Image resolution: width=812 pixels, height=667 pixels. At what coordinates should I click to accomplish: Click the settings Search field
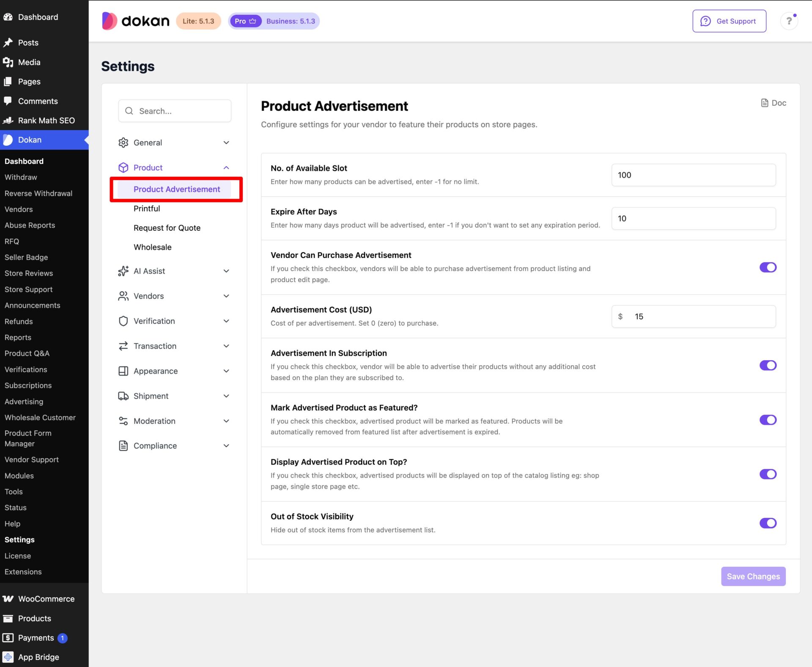click(x=175, y=111)
